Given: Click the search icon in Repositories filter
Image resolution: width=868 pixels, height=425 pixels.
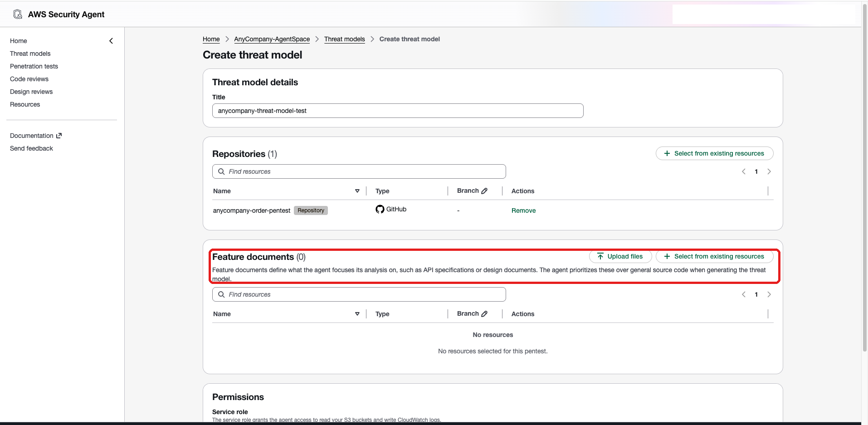Looking at the screenshot, I should pos(221,171).
